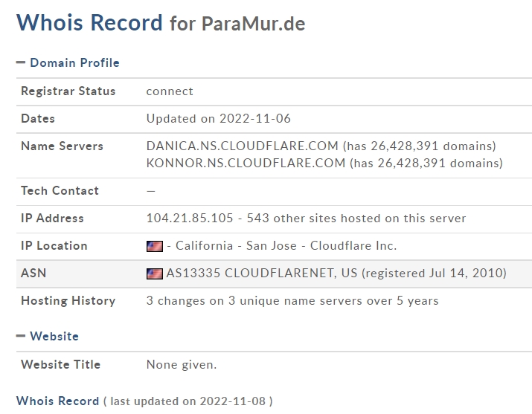Click the Registrar Status label
This screenshot has height=414, width=532.
pyautogui.click(x=68, y=91)
